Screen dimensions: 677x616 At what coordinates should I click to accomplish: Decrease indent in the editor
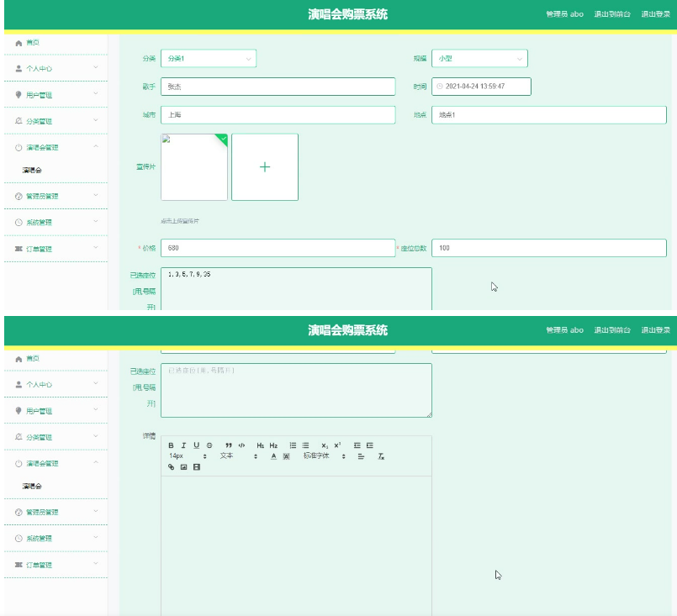357,445
